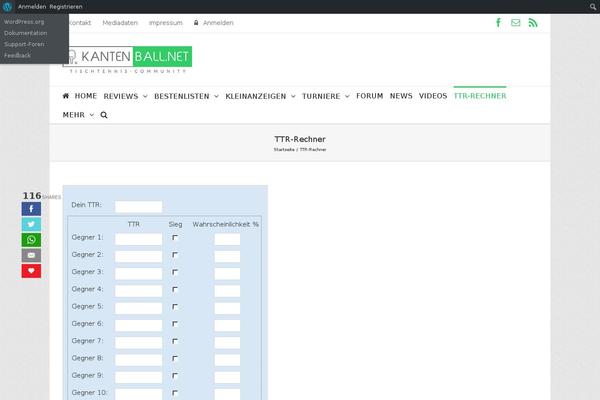Click Gegner 1 Wahrscheinlichkeit field
600x400 pixels.
(227, 239)
